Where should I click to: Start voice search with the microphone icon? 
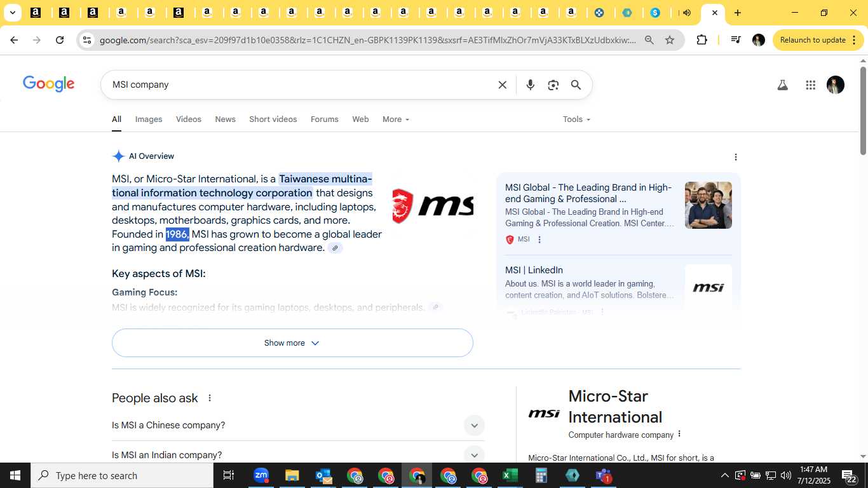point(530,85)
